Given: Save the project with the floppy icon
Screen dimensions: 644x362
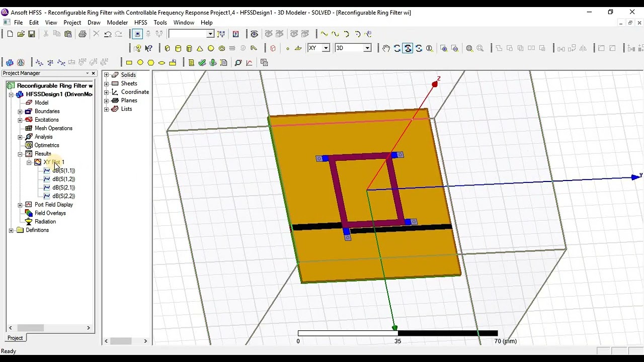Looking at the screenshot, I should [x=31, y=34].
